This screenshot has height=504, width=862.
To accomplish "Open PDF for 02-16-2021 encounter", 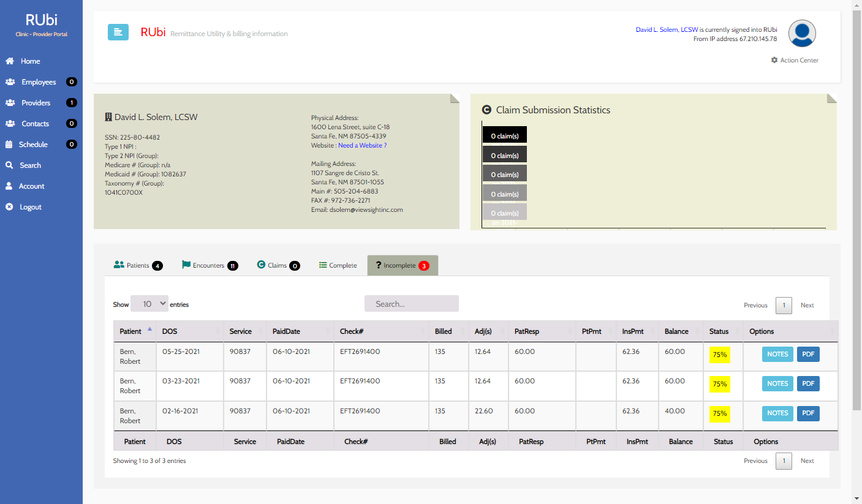I will pos(807,413).
